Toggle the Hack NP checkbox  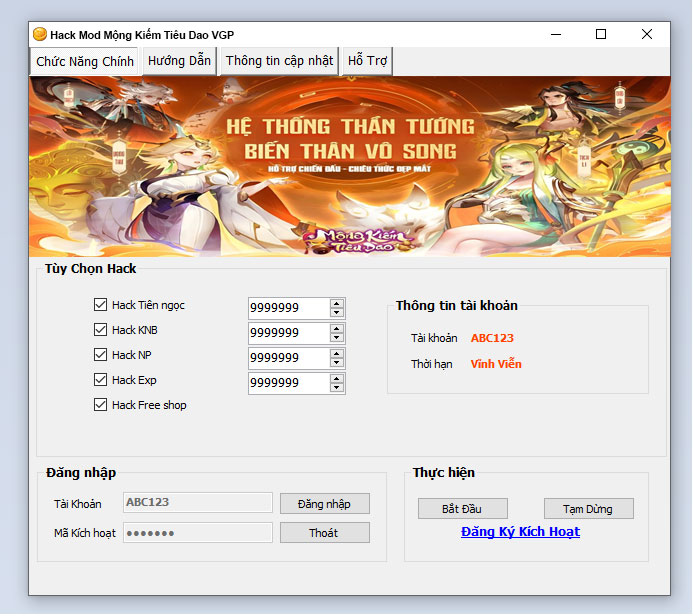[100, 355]
